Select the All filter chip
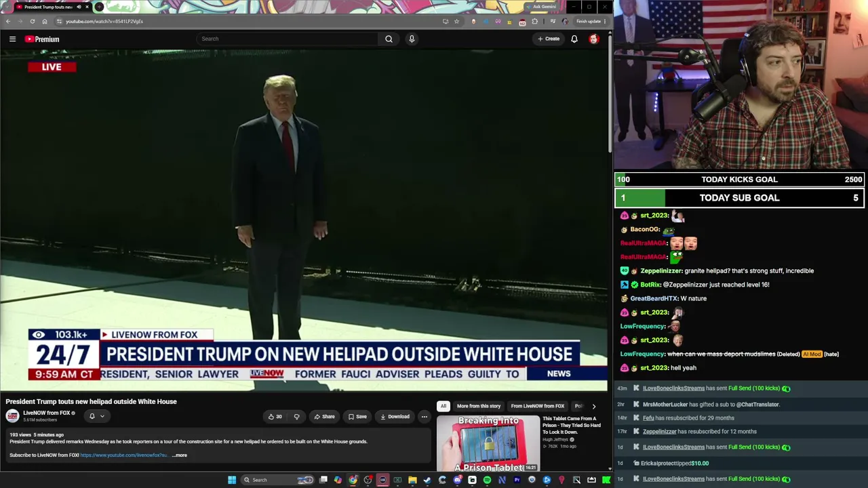The image size is (868, 488). point(443,406)
